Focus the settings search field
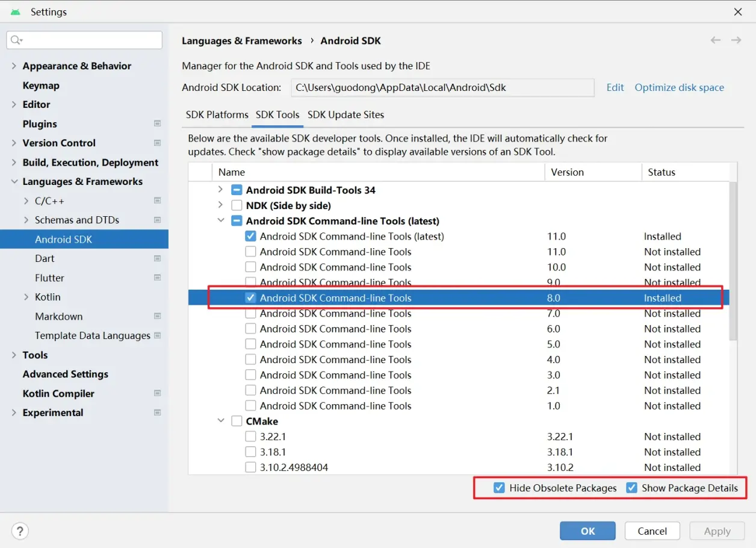 click(x=84, y=40)
